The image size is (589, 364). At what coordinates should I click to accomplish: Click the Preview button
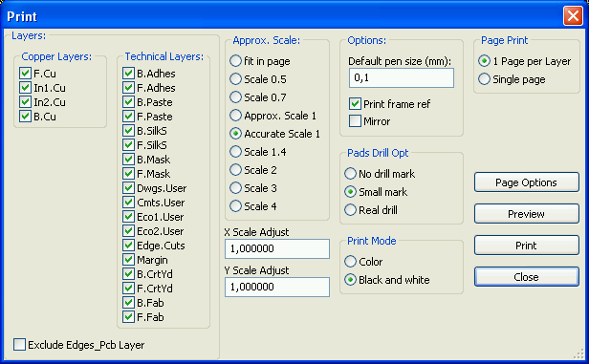coord(526,214)
